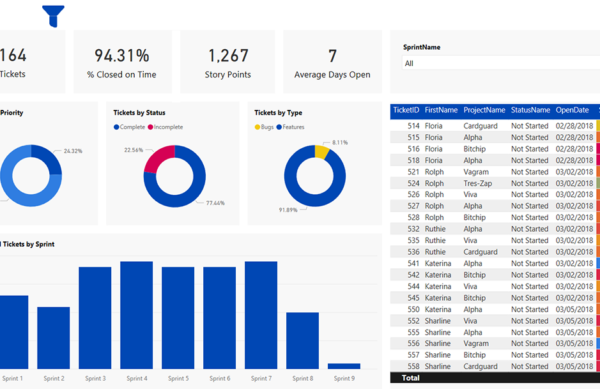Click Vagram in ticket 521 row
600x389 pixels.
(476, 172)
